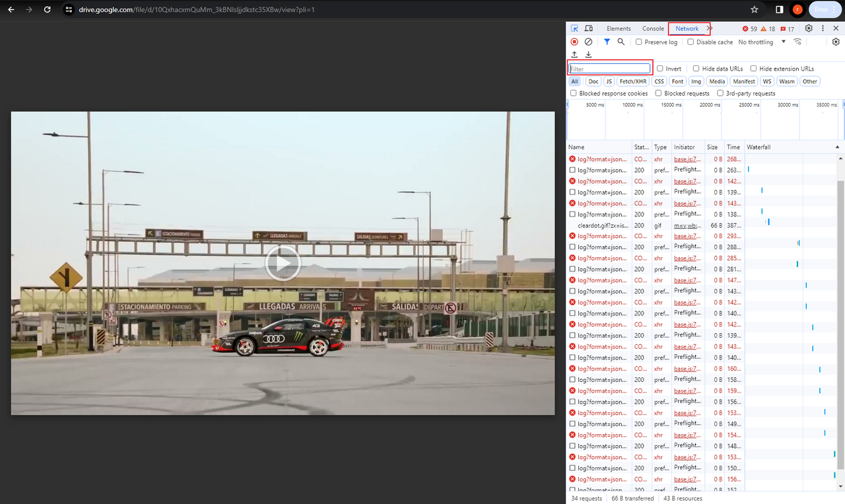Viewport: 845px width, 504px height.
Task: Enable Disable cache
Action: point(690,42)
